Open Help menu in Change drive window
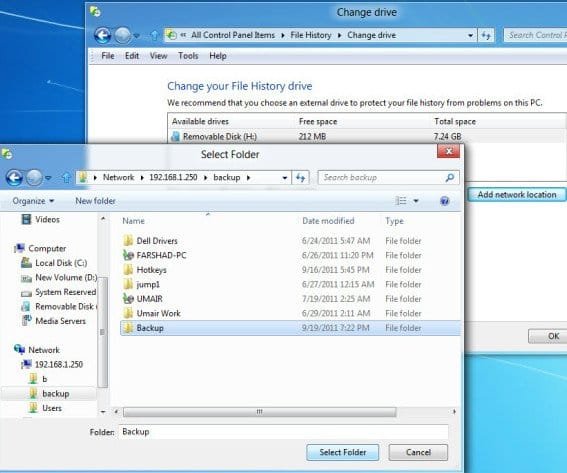Image resolution: width=567 pixels, height=473 pixels. click(x=218, y=56)
